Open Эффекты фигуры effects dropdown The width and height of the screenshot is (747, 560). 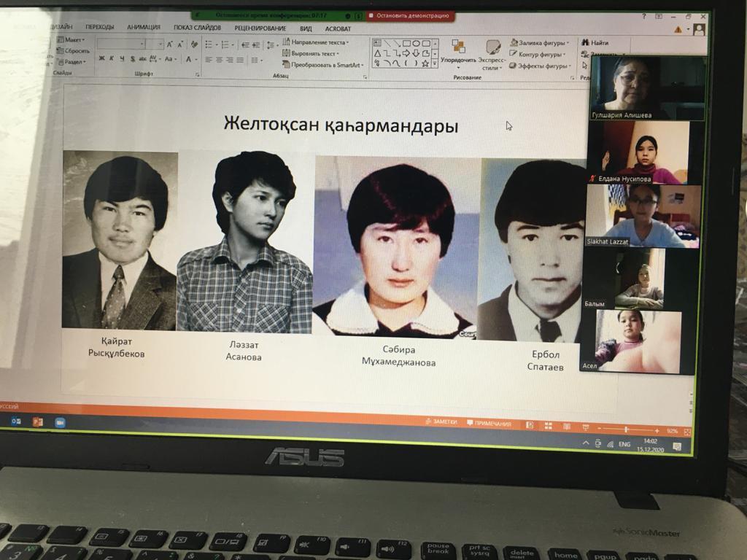[x=541, y=66]
